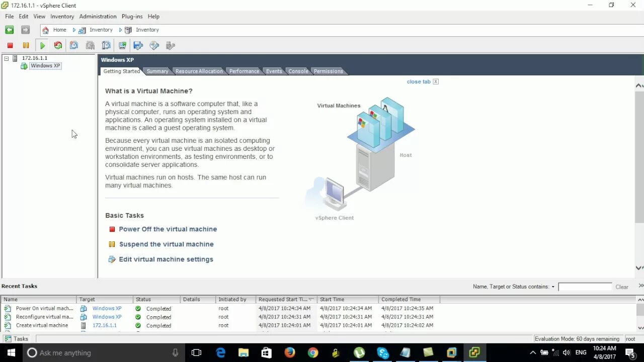Click Suspend the virtual machine link
The height and width of the screenshot is (362, 644).
tap(166, 244)
